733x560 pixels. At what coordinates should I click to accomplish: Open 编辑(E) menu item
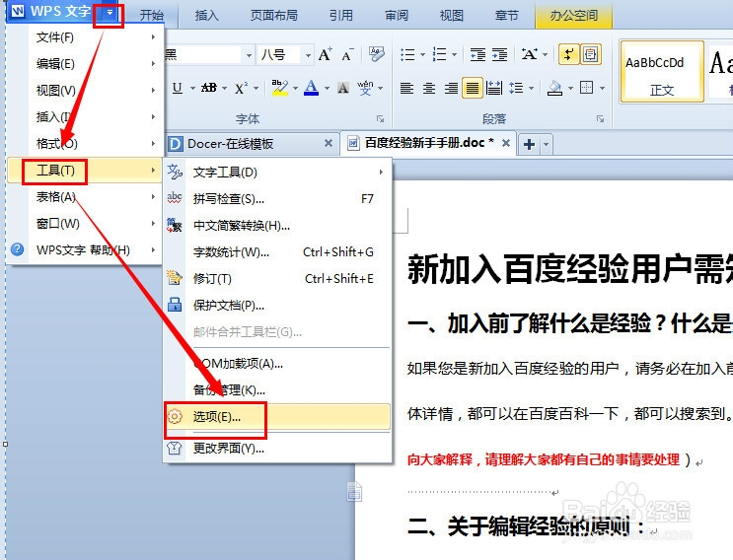click(x=85, y=63)
